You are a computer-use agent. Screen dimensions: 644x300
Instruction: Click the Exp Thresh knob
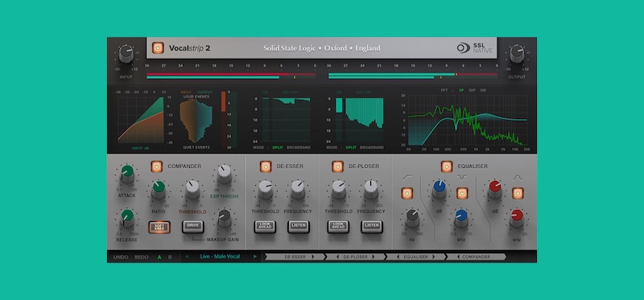click(225, 174)
